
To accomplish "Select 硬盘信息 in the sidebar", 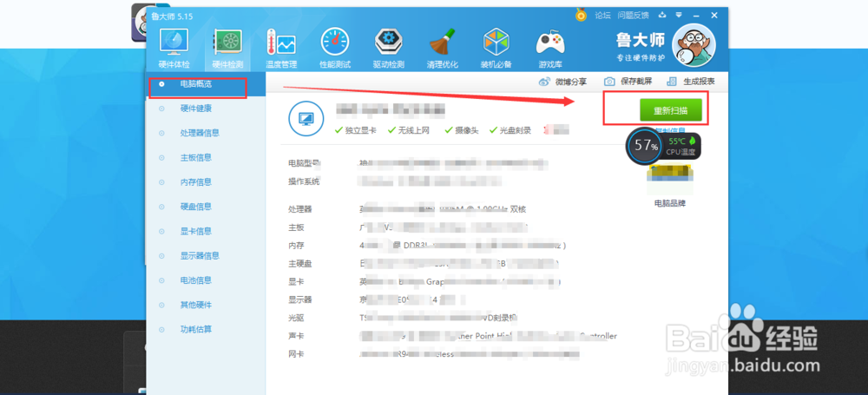I will 196,207.
